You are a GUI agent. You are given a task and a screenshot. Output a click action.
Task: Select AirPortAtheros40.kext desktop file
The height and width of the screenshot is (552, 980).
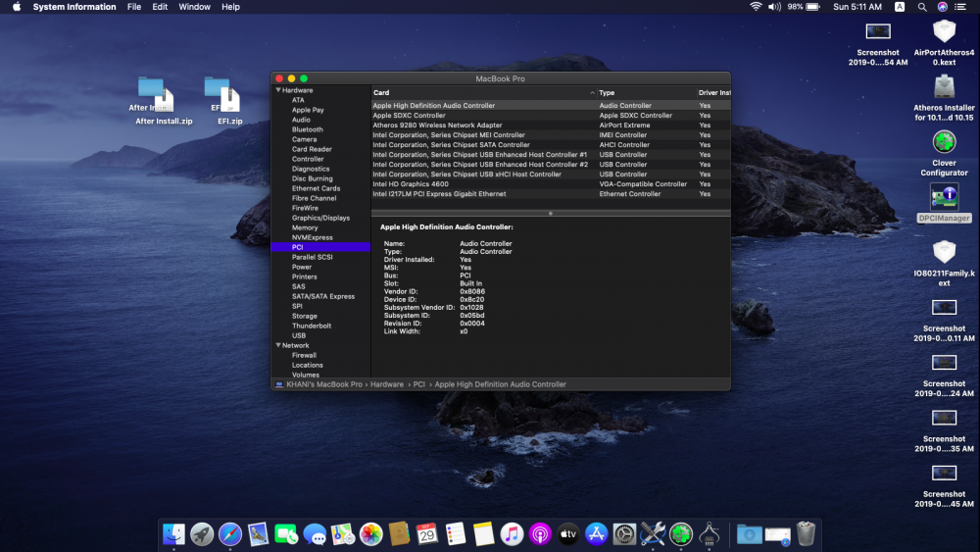(944, 42)
